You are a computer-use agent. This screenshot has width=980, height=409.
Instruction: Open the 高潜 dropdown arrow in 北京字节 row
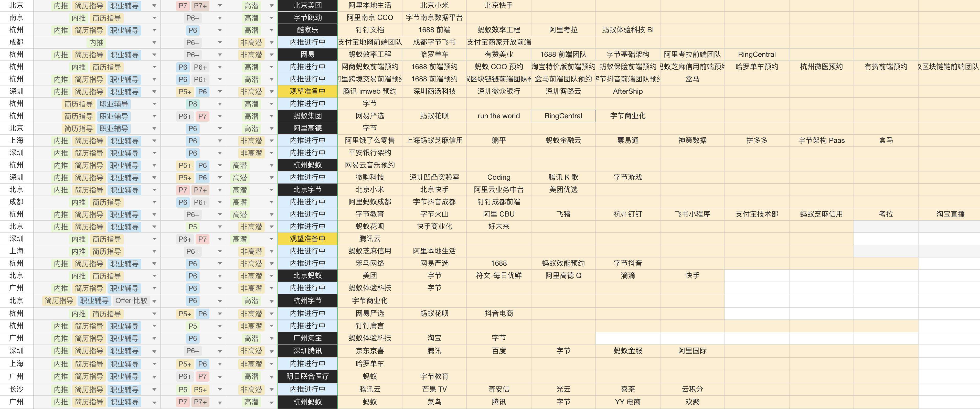272,190
